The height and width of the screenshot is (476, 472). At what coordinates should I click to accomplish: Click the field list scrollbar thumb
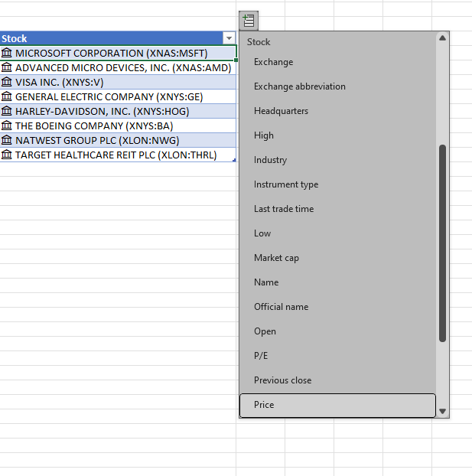[x=442, y=243]
